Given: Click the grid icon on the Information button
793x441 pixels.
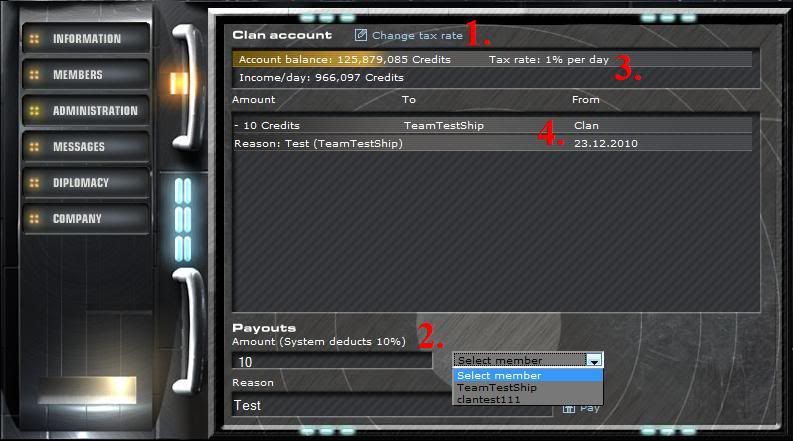Looking at the screenshot, I should pyautogui.click(x=34, y=39).
